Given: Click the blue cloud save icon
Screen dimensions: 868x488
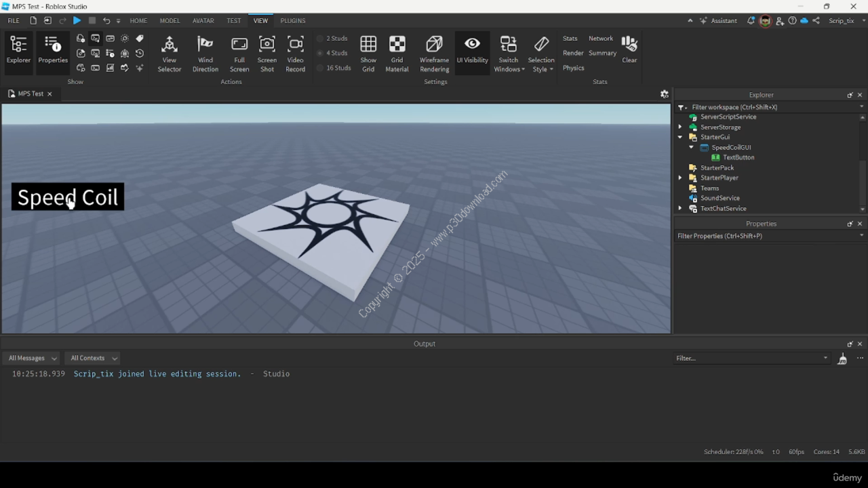Looking at the screenshot, I should pos(804,20).
